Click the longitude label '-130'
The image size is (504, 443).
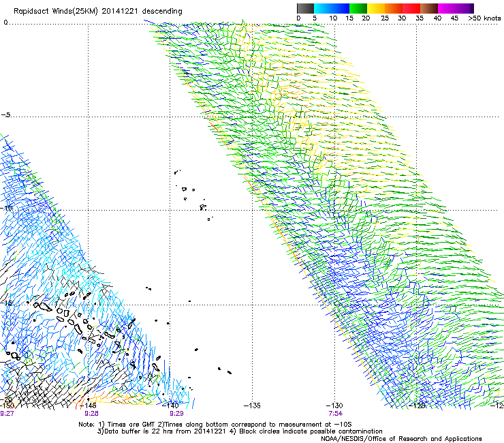pyautogui.click(x=334, y=406)
